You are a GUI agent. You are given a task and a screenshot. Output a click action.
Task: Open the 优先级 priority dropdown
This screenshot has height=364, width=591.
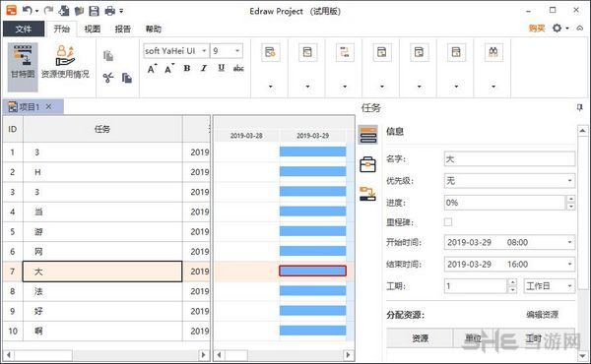(x=569, y=181)
